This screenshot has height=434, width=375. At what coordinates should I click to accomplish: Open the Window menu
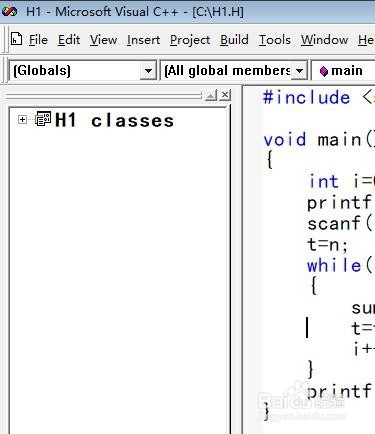[x=325, y=40]
